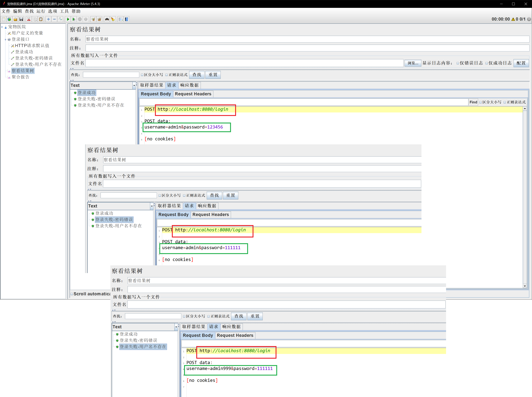Click the Toggle elements pipette icon
This screenshot has width=532, height=397.
coord(60,19)
